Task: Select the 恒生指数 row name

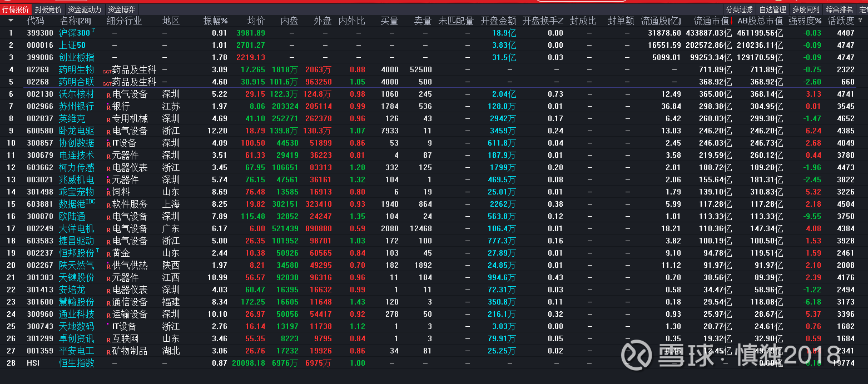Action: pos(77,363)
